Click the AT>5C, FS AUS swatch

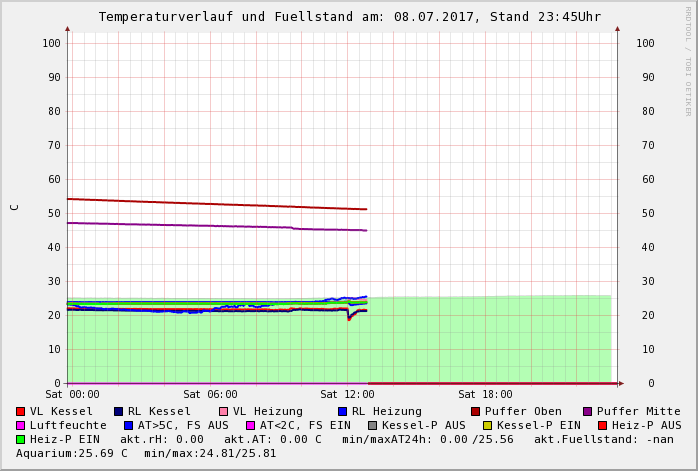pyautogui.click(x=128, y=426)
